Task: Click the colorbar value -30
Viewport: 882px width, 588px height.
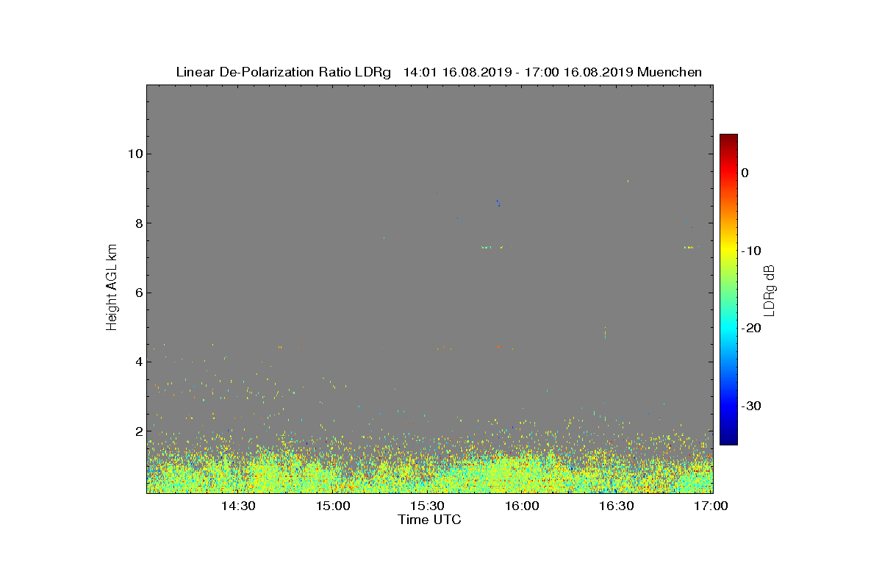Action: click(751, 406)
